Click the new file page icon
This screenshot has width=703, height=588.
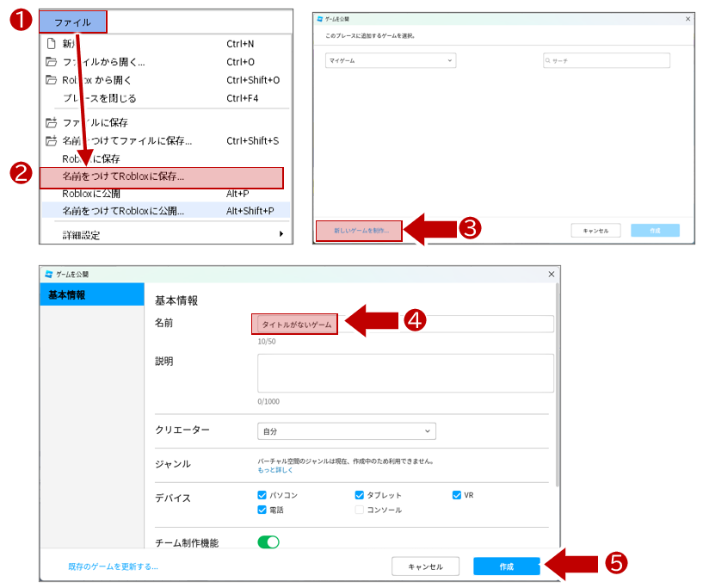click(x=51, y=44)
